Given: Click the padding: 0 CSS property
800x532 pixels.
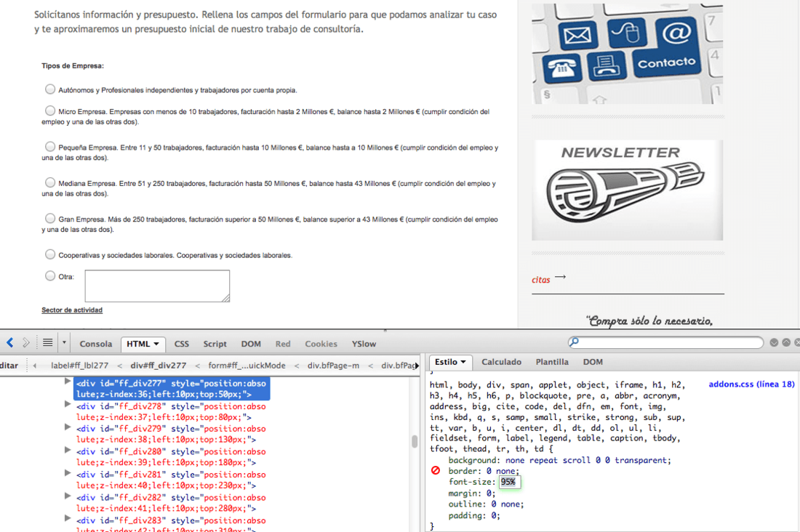Looking at the screenshot, I should tap(474, 516).
